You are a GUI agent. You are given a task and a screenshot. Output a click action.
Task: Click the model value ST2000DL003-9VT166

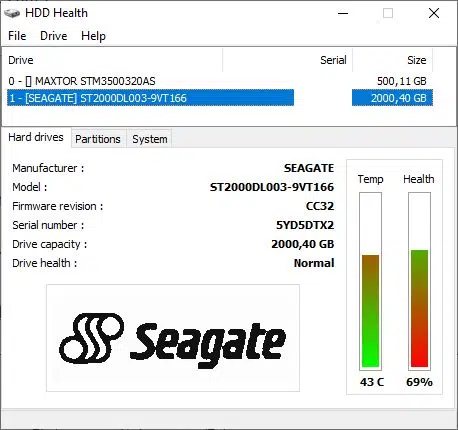pyautogui.click(x=272, y=187)
